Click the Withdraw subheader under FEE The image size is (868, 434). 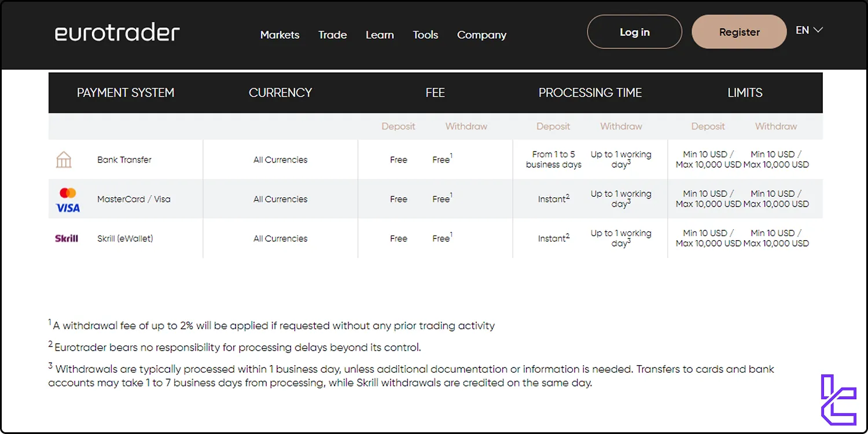(x=466, y=126)
